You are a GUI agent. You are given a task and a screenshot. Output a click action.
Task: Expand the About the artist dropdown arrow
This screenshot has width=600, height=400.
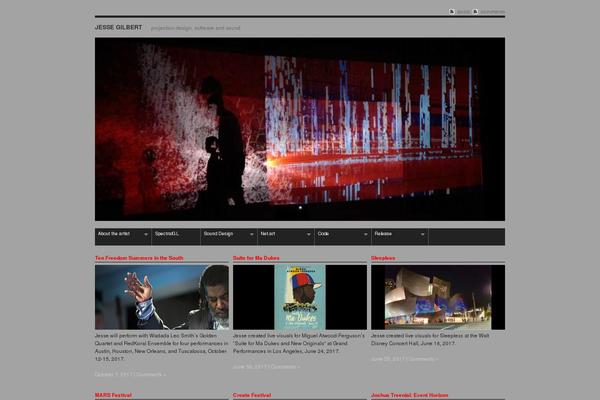pos(146,234)
